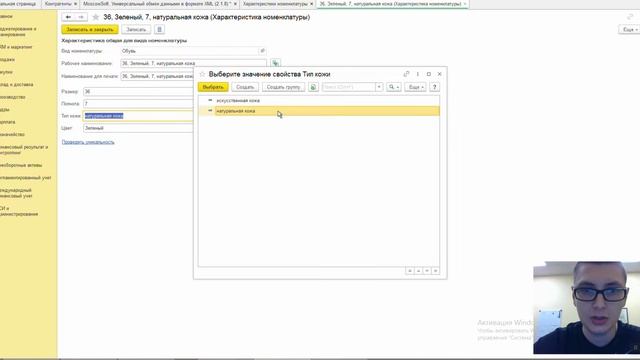Open the Ещё menu in the main form
The height and width of the screenshot is (360, 640).
tap(629, 29)
